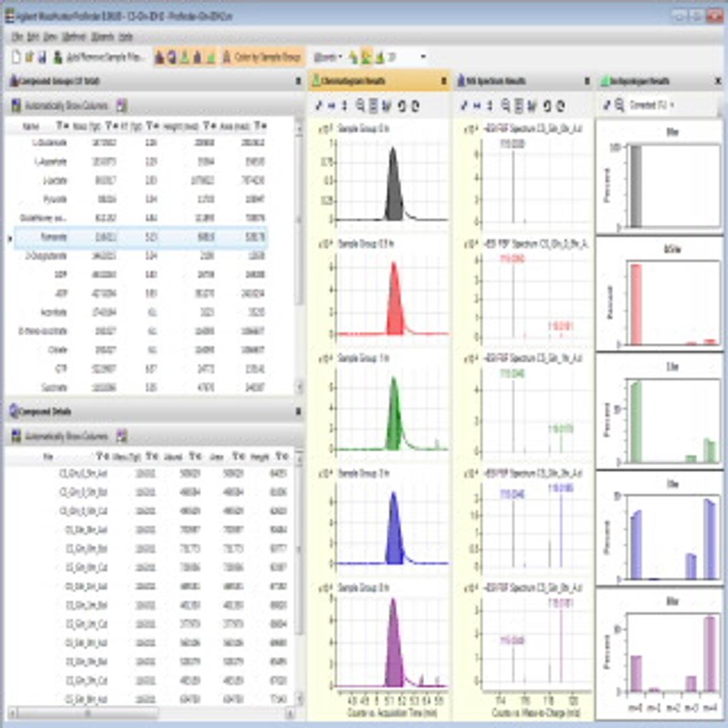
Task: Click the export icon beside Automatically Show Columns
Action: pos(121,103)
